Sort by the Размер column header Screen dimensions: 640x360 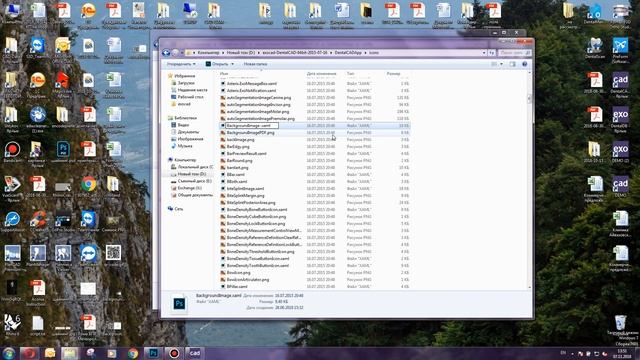coord(393,73)
